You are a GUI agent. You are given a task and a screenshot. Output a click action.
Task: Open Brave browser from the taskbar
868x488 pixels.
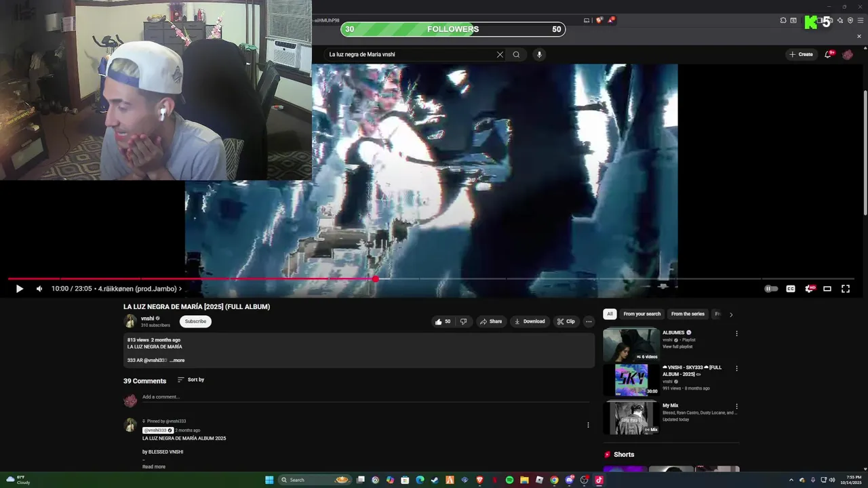tap(479, 480)
